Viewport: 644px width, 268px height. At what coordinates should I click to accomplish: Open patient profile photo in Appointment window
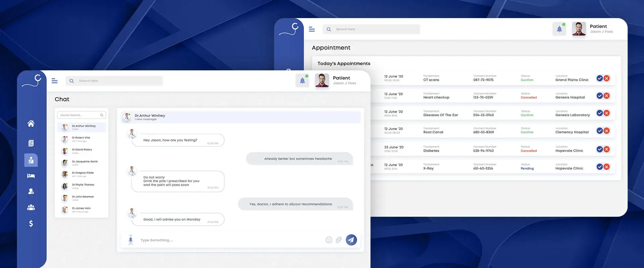(x=579, y=29)
